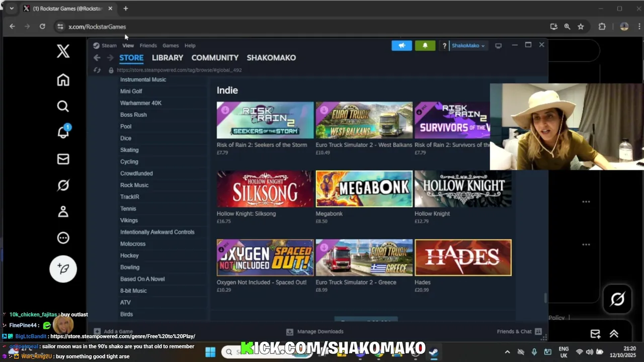Bookmark this page with star icon

click(x=581, y=27)
